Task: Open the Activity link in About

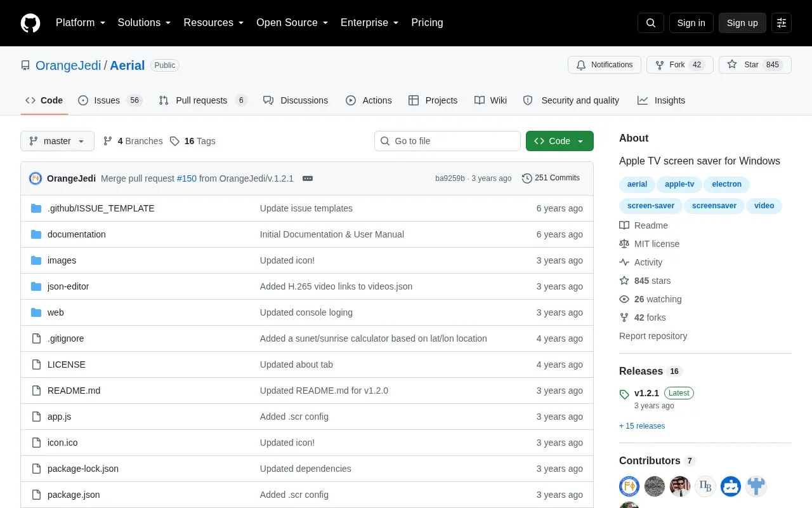Action: coord(641,262)
